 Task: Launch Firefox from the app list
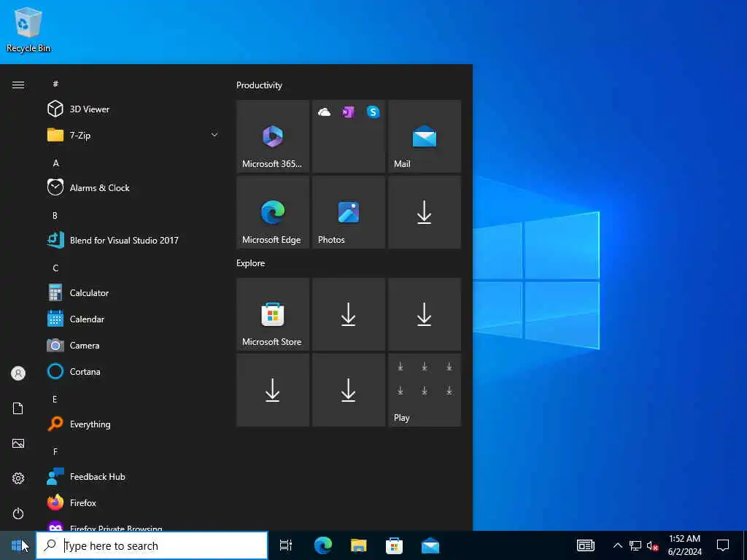coord(133,503)
